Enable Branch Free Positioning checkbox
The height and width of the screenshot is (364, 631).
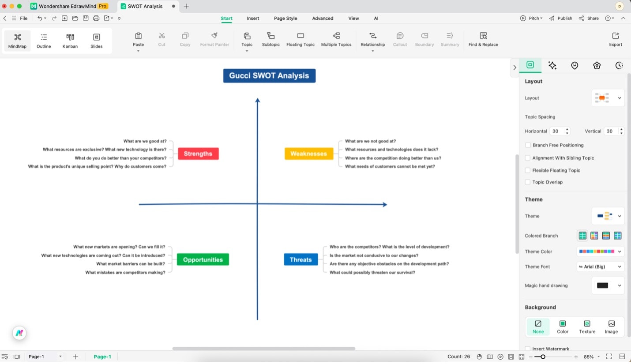[528, 145]
